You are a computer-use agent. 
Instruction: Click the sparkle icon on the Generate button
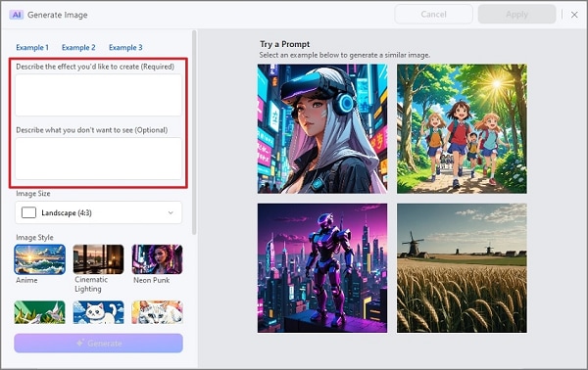pos(79,343)
